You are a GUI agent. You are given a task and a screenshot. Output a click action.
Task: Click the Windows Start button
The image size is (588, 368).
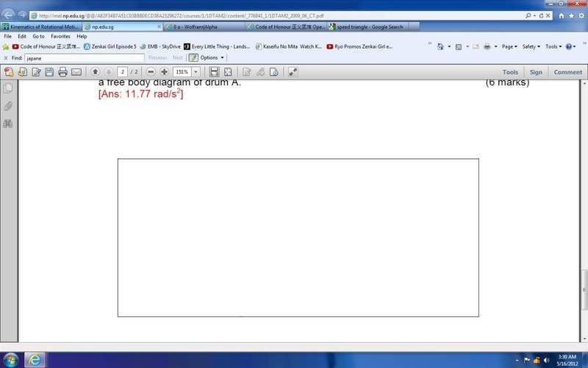click(10, 360)
